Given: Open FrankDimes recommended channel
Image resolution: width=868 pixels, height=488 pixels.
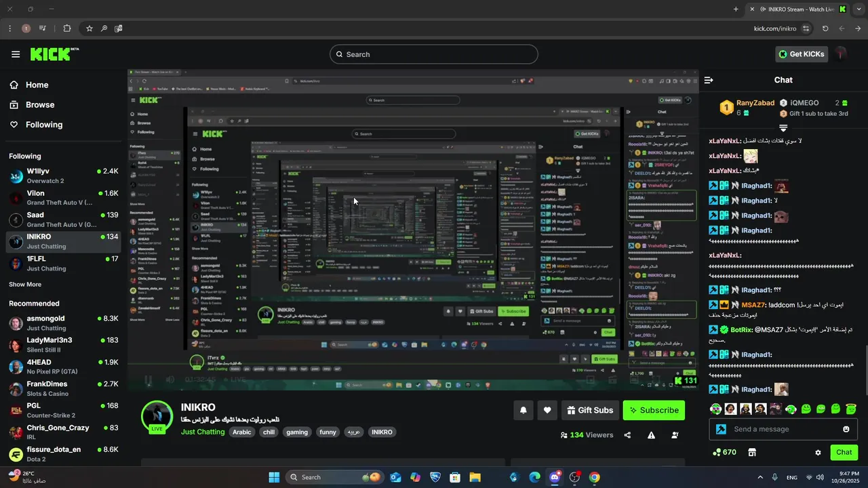Looking at the screenshot, I should 64,388.
